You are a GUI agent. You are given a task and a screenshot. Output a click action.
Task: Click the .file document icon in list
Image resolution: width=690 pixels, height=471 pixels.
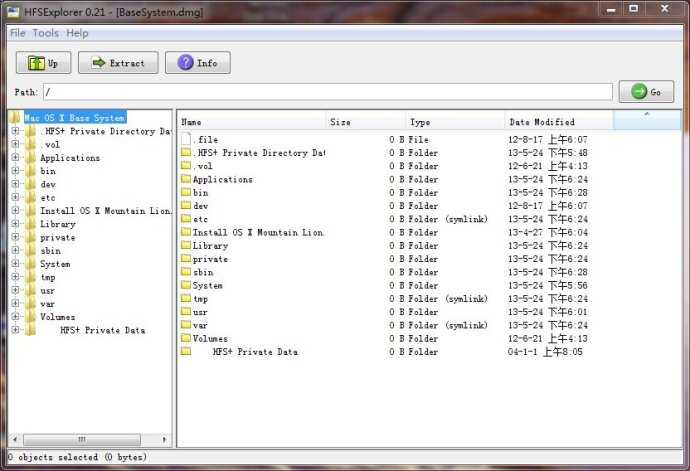coord(186,139)
